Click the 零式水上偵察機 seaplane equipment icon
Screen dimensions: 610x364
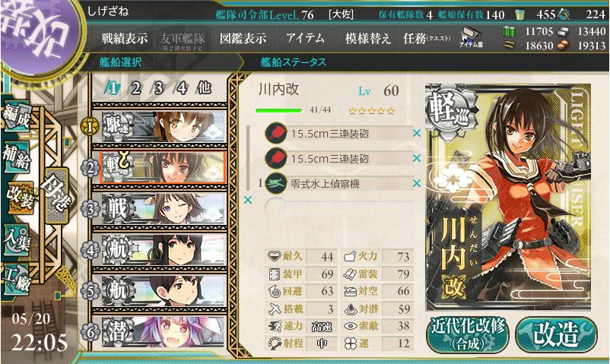[276, 184]
